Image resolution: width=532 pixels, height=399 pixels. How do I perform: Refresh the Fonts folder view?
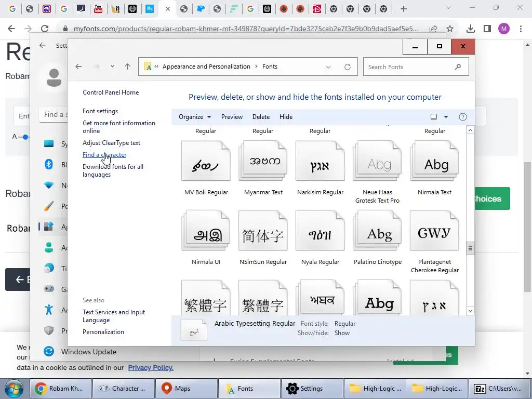(348, 67)
